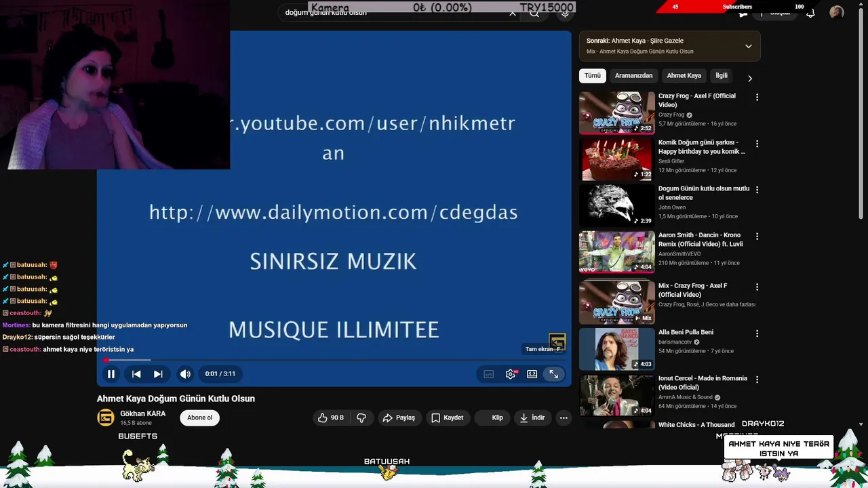Open the Crazy Frog - Axel F video thumbnail
The image size is (868, 488).
click(x=616, y=113)
